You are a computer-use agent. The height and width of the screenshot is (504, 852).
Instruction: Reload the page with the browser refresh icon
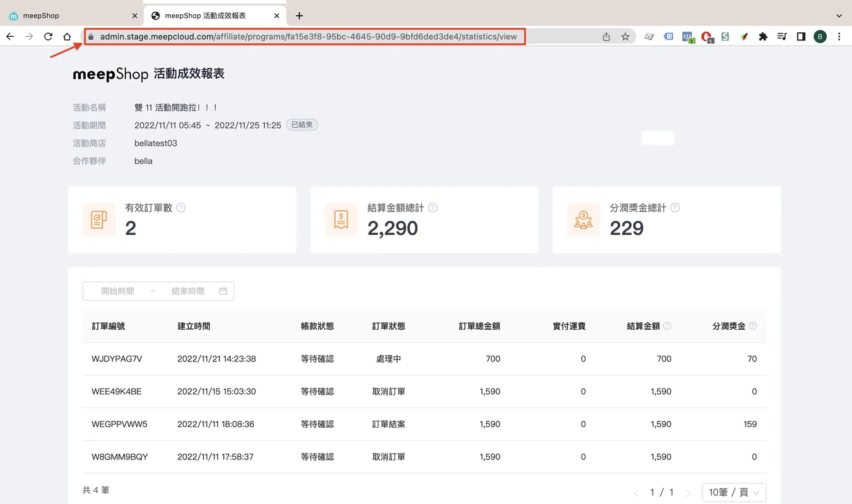pyautogui.click(x=48, y=37)
